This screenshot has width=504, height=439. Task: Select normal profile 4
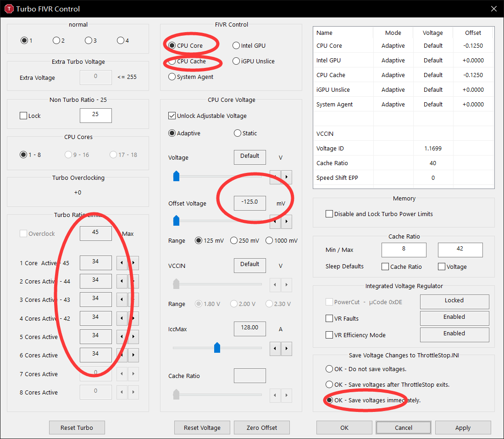123,40
